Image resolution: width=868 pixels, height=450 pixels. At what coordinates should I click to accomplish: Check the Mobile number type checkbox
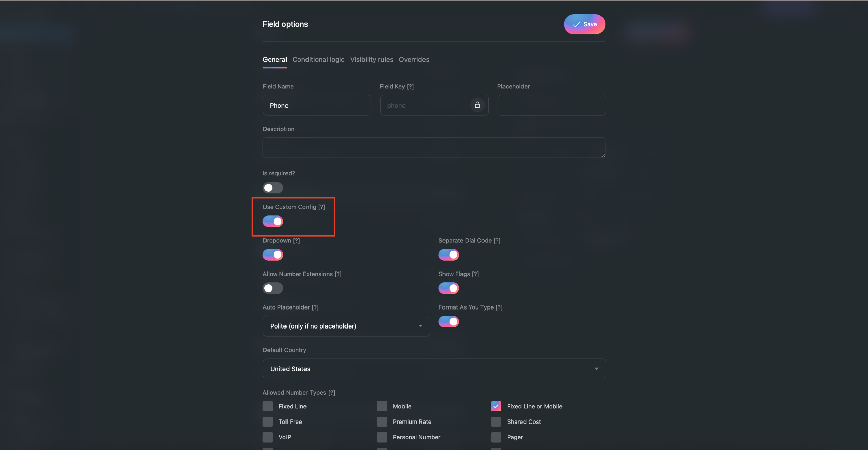pos(382,406)
